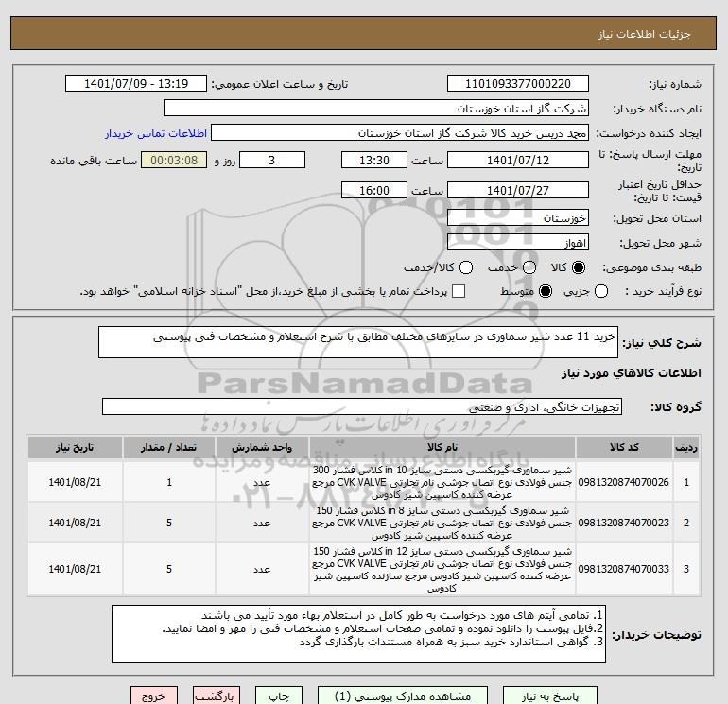Click the کد کالا column header
728x704 pixels.
[x=624, y=447]
